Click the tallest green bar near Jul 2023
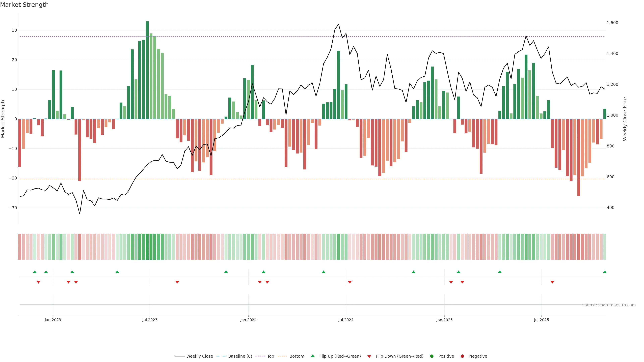Viewport: 644px width, 362px height. pyautogui.click(x=147, y=70)
